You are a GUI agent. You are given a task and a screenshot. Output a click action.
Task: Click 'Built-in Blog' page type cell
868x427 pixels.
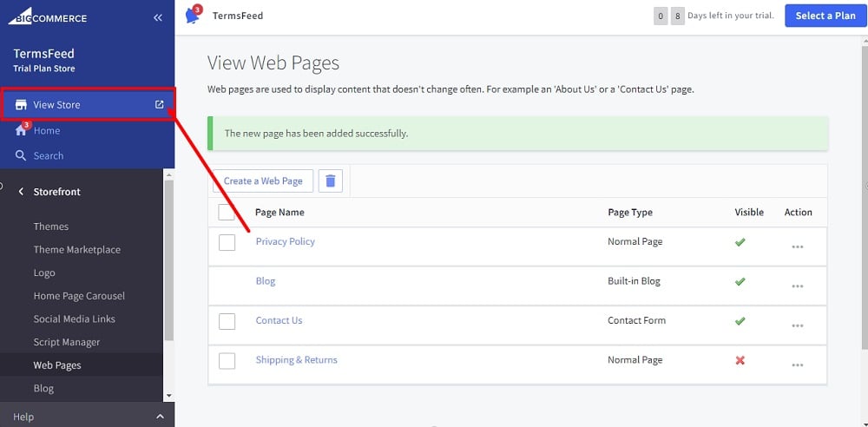[634, 281]
